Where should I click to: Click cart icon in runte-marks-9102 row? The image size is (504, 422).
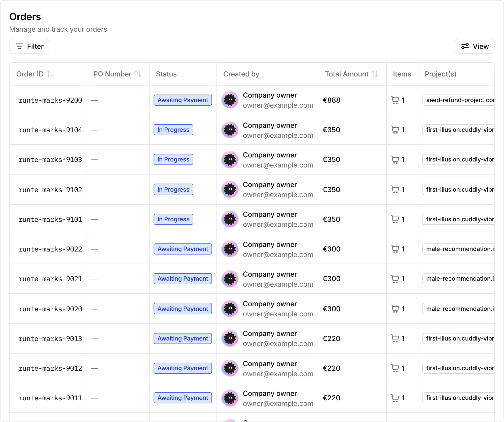(395, 189)
